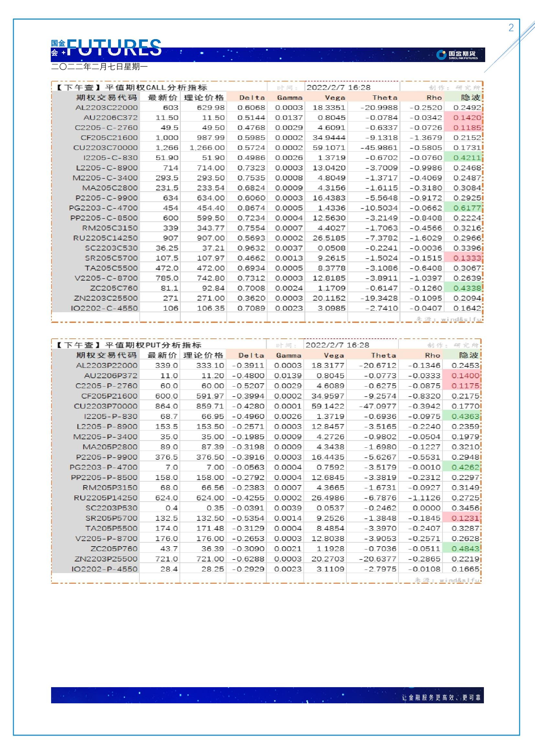Click M2205-C-3400 option code
535x756 pixels.
pos(105,178)
